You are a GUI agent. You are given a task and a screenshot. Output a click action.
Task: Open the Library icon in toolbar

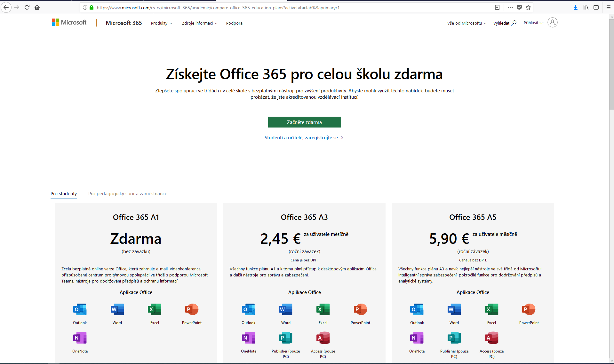[586, 7]
